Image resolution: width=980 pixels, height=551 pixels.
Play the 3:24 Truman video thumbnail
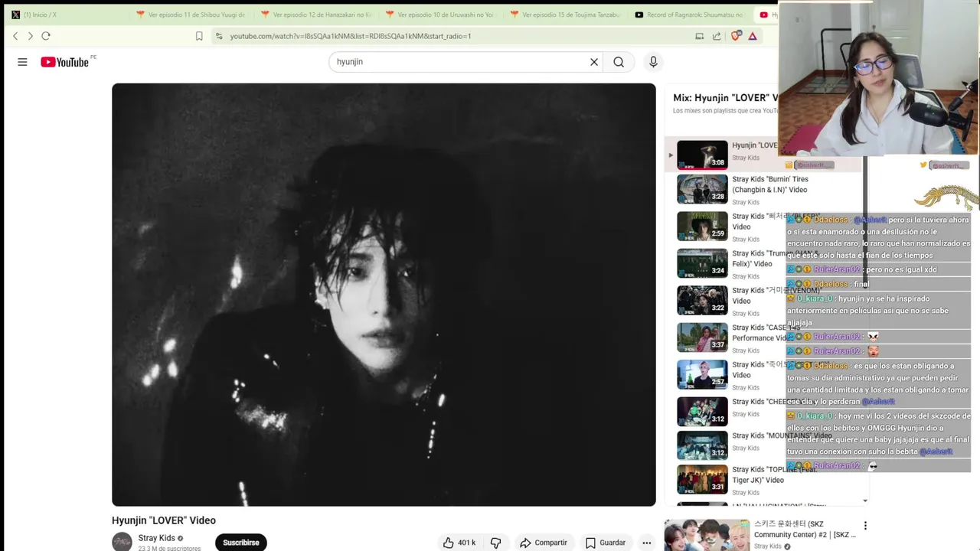(702, 263)
